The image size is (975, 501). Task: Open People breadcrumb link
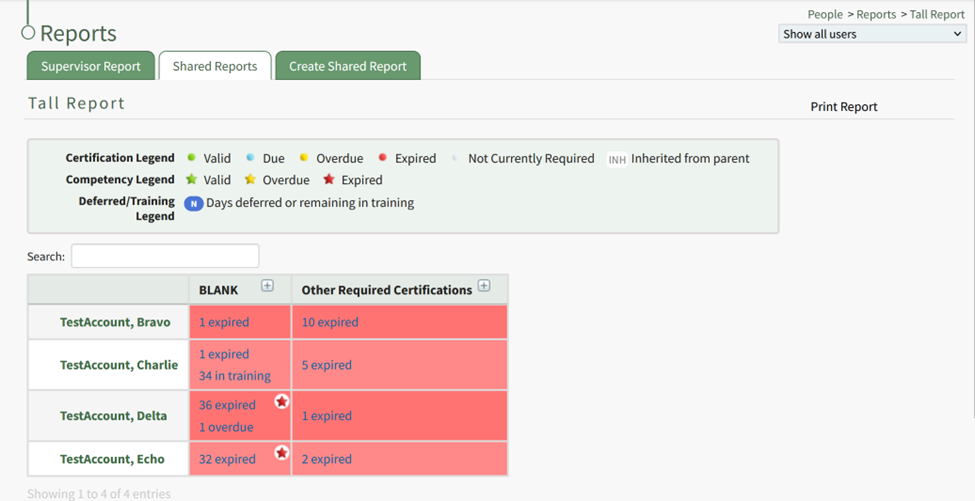[825, 15]
